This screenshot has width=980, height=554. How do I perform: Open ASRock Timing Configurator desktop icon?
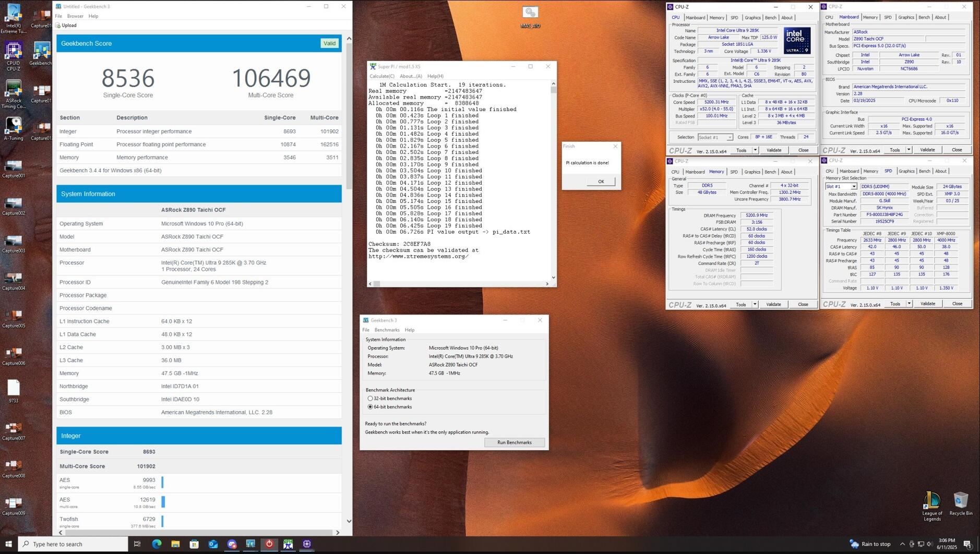coord(13,94)
